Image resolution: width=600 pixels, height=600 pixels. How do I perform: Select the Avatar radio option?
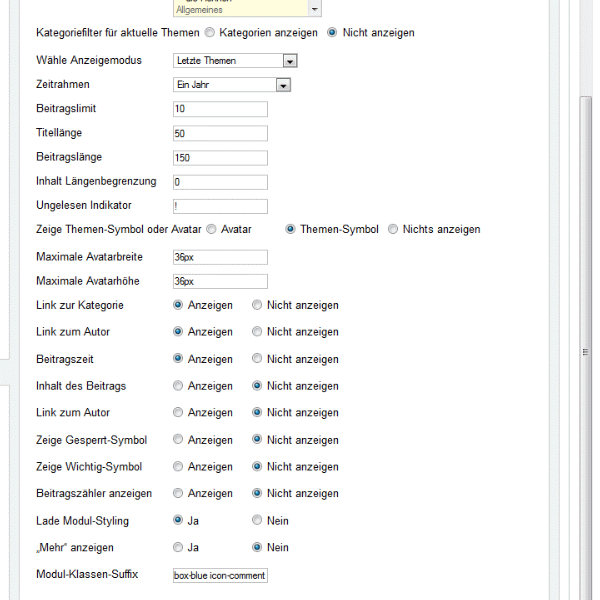coord(212,230)
